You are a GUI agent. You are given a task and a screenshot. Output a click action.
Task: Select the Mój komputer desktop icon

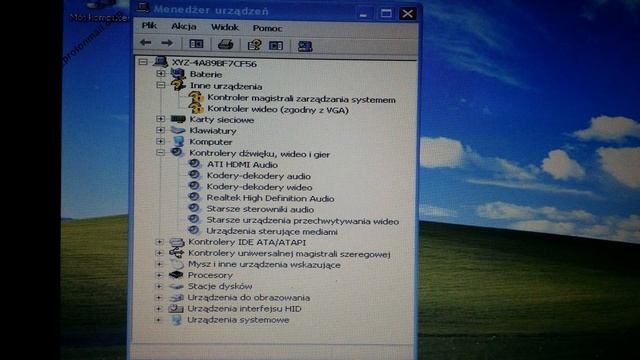[x=100, y=11]
